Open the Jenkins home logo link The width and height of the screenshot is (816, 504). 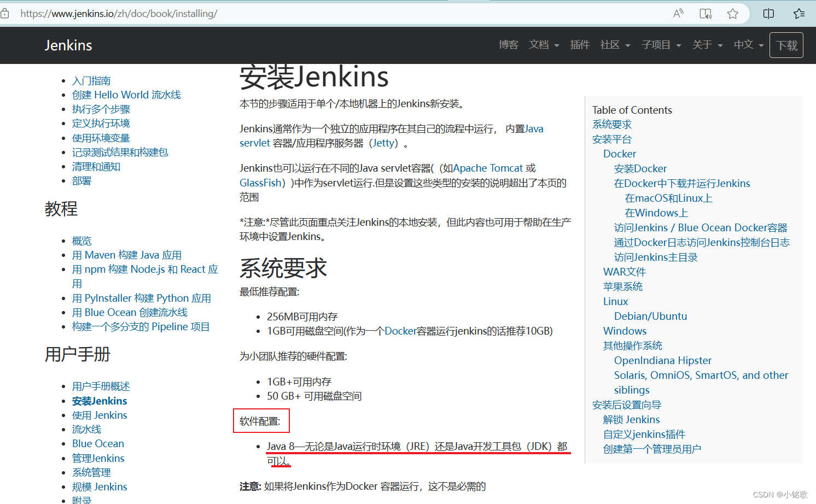pyautogui.click(x=68, y=45)
